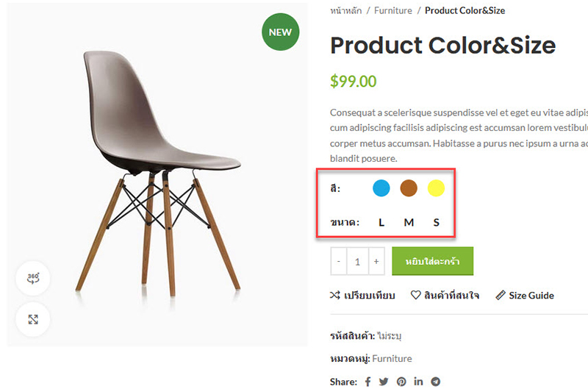Select size L
Image resolution: width=588 pixels, height=392 pixels.
coord(381,222)
